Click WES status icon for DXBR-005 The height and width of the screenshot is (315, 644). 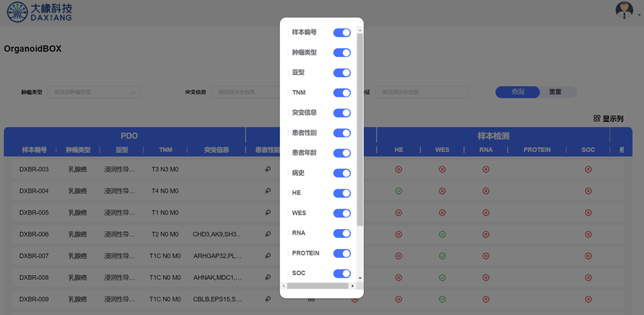click(x=442, y=213)
